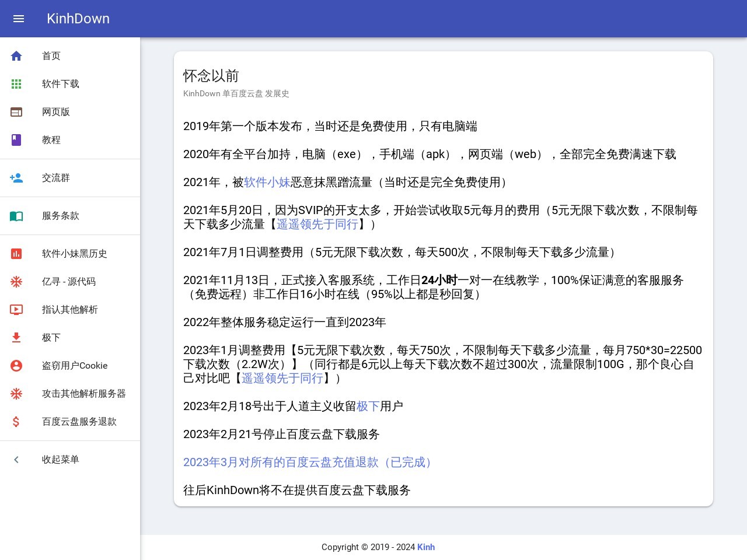Click the Kinh link in the footer
The width and height of the screenshot is (747, 560).
[426, 547]
